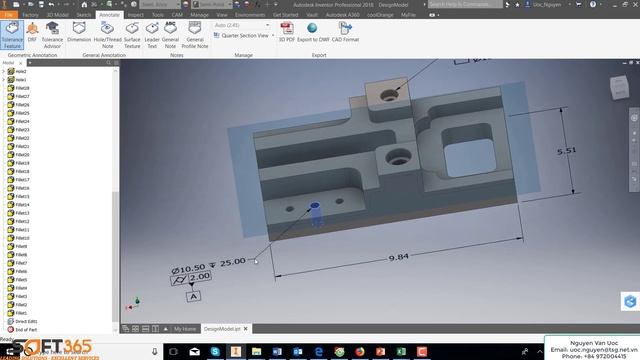Select the Surface Texture tool
The height and width of the screenshot is (360, 640).
[x=132, y=35]
